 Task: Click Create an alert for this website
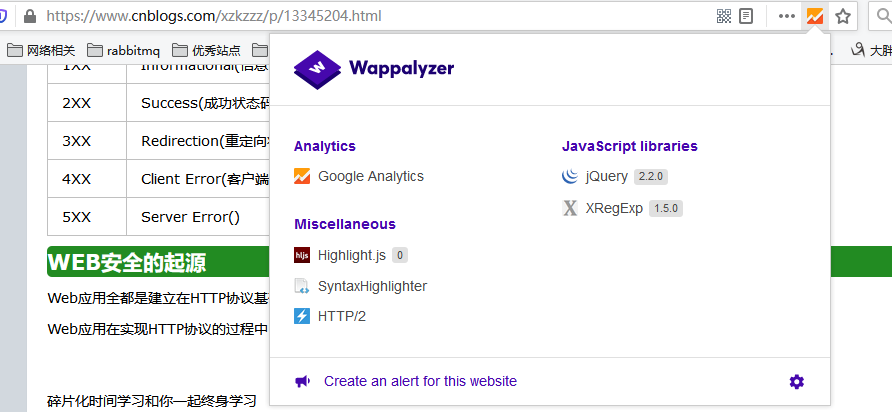420,381
